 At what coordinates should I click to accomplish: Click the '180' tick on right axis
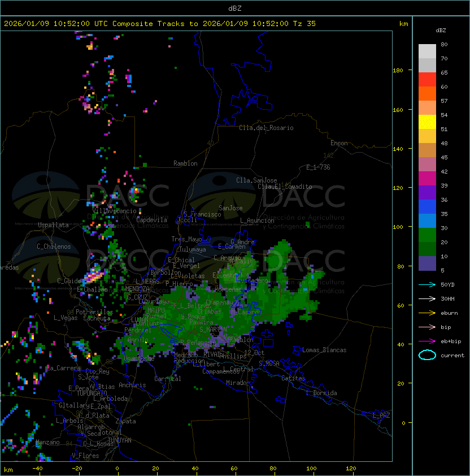[398, 71]
